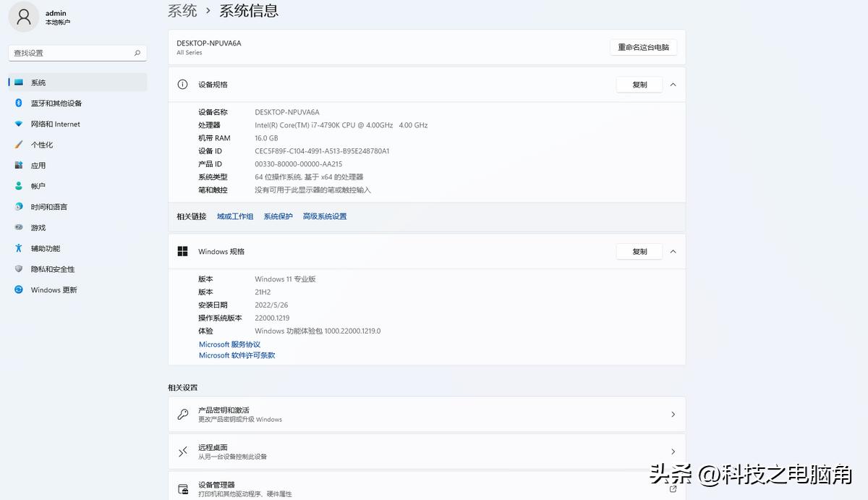Select the 系统 menu item in sidebar
The image size is (868, 500).
coord(18,82)
